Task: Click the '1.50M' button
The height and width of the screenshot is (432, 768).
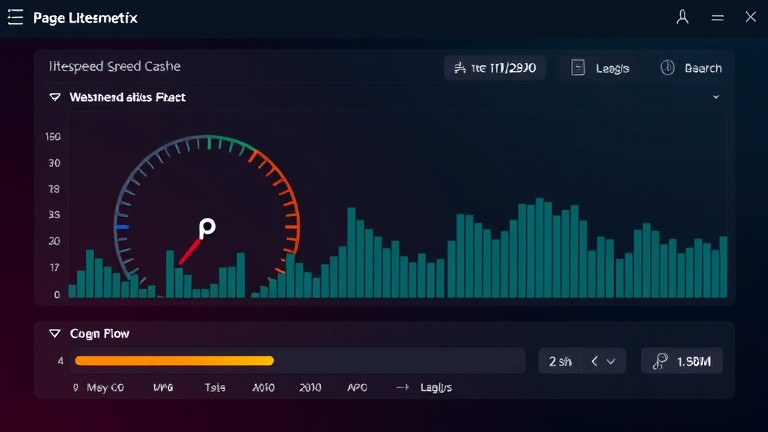Action: [682, 361]
